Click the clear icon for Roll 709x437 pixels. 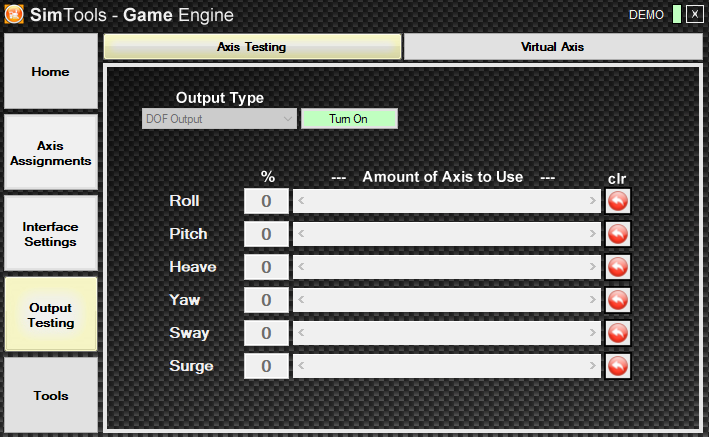tap(618, 201)
